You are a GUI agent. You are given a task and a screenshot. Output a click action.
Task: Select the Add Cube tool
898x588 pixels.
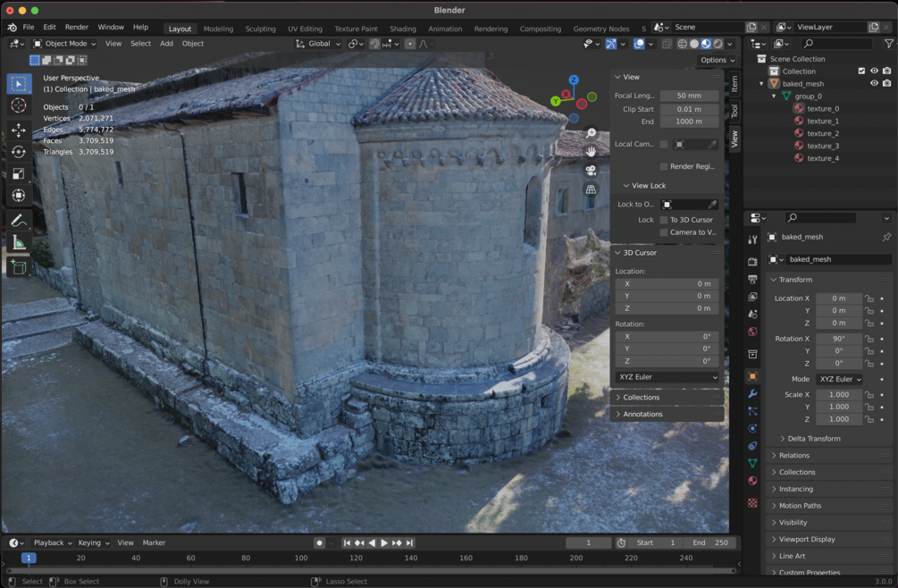click(19, 267)
